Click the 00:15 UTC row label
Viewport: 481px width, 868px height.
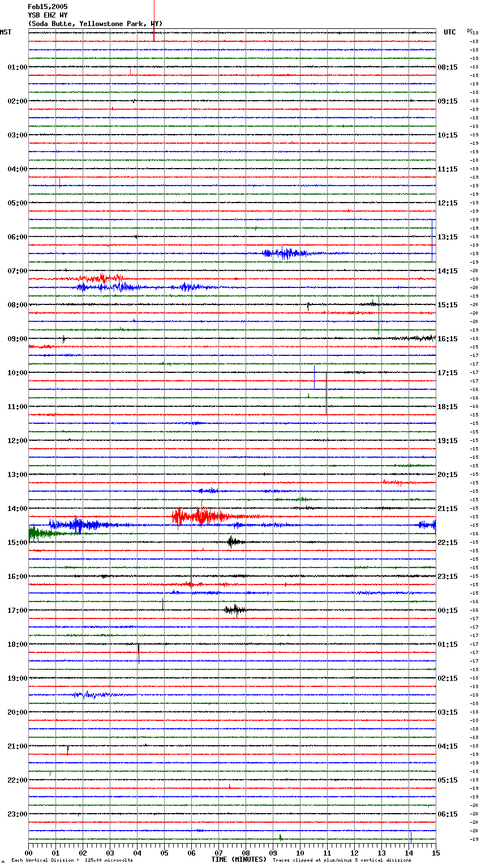tap(448, 611)
